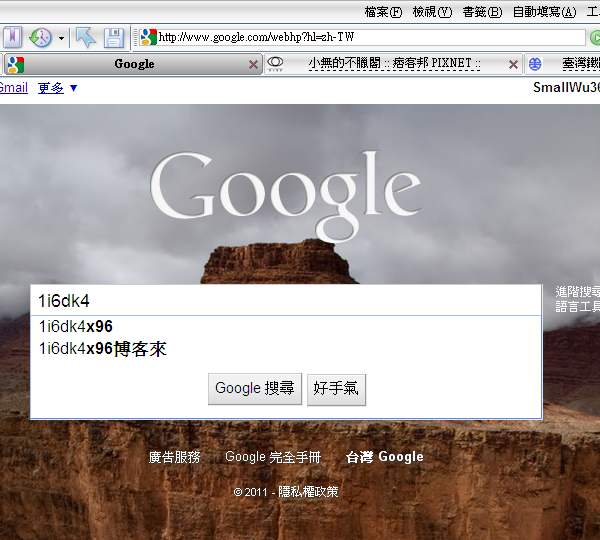
Task: Switch to the 小無的不賺閣 PIXNET tab
Action: [394, 63]
